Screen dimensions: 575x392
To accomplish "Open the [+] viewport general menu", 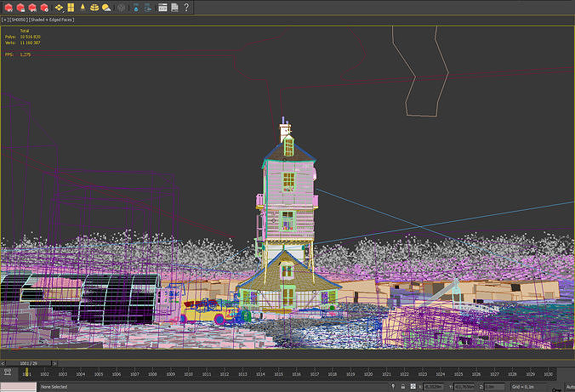I will pos(5,20).
